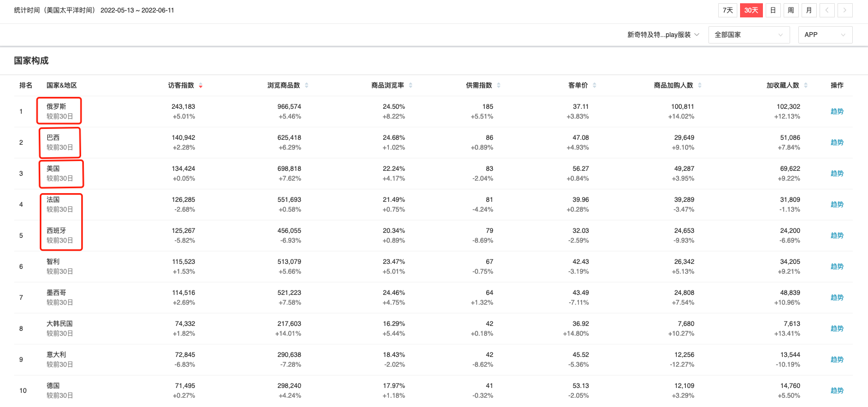Image resolution: width=868 pixels, height=407 pixels.
Task: Click the 巴西 country name
Action: pyautogui.click(x=53, y=138)
